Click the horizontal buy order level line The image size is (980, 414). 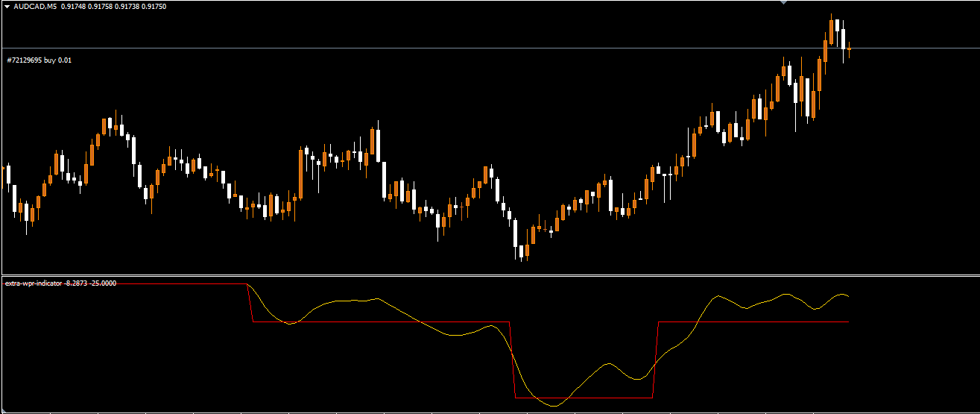[447, 48]
